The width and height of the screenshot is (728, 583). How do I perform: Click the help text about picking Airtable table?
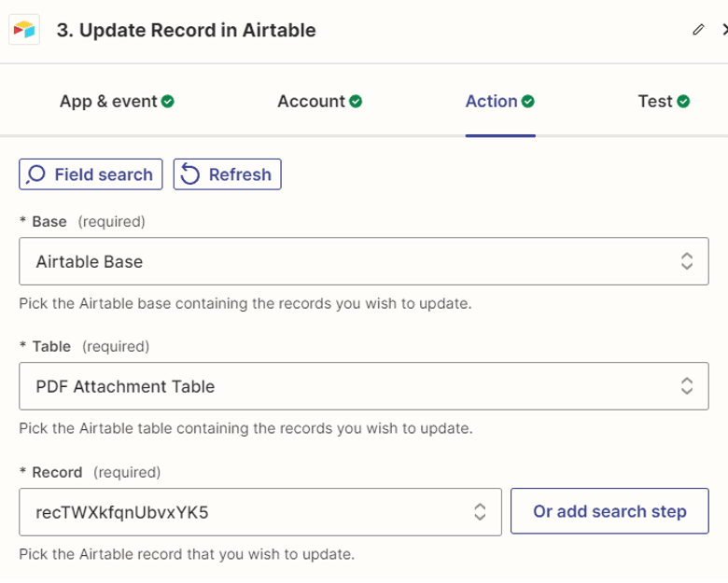tap(245, 428)
